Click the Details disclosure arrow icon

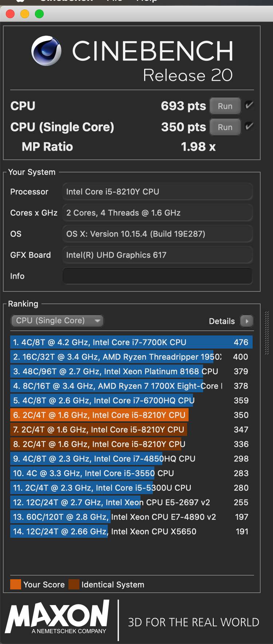(247, 321)
